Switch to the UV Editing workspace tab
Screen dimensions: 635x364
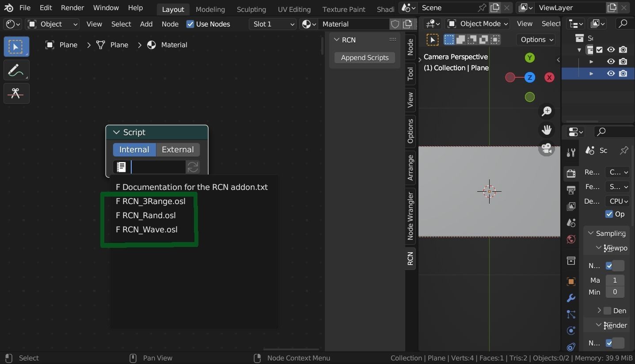(294, 9)
